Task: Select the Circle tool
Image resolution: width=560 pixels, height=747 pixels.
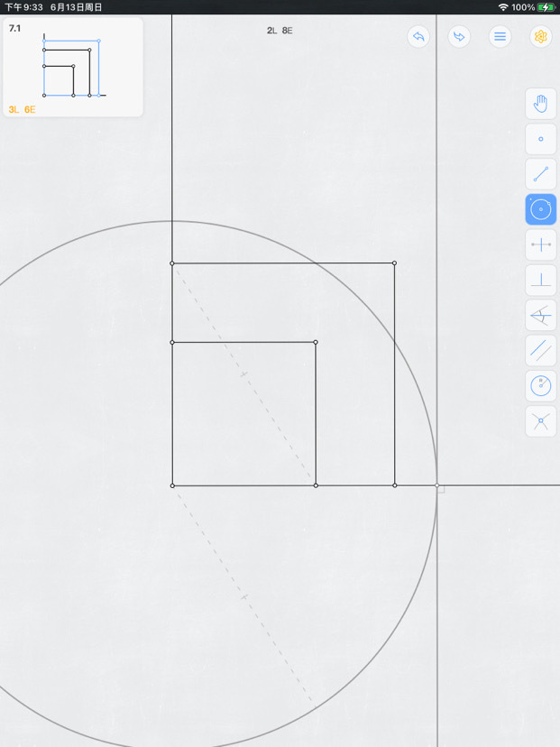Action: (540, 209)
